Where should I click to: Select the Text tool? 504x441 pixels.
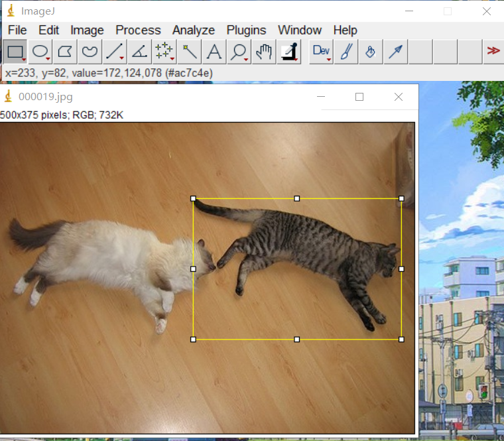pos(214,52)
